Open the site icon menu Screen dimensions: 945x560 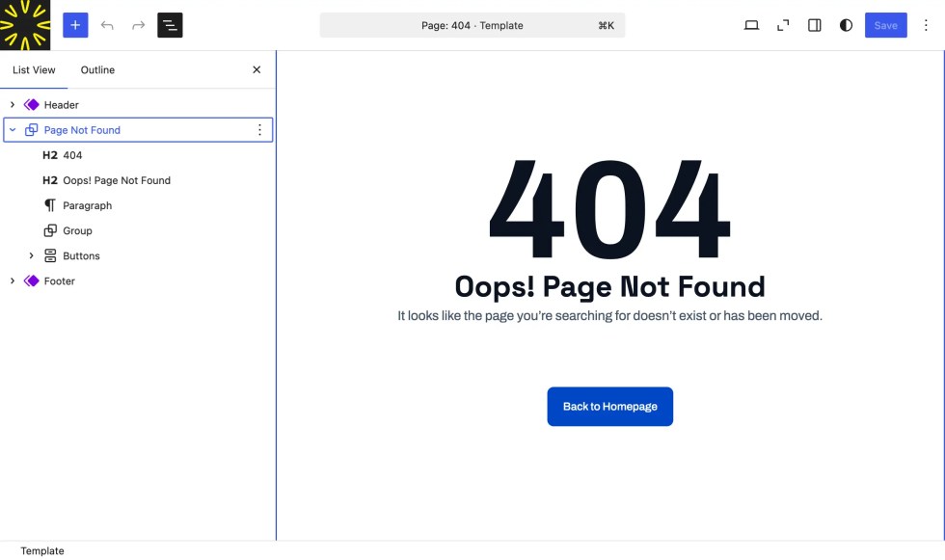pos(25,25)
